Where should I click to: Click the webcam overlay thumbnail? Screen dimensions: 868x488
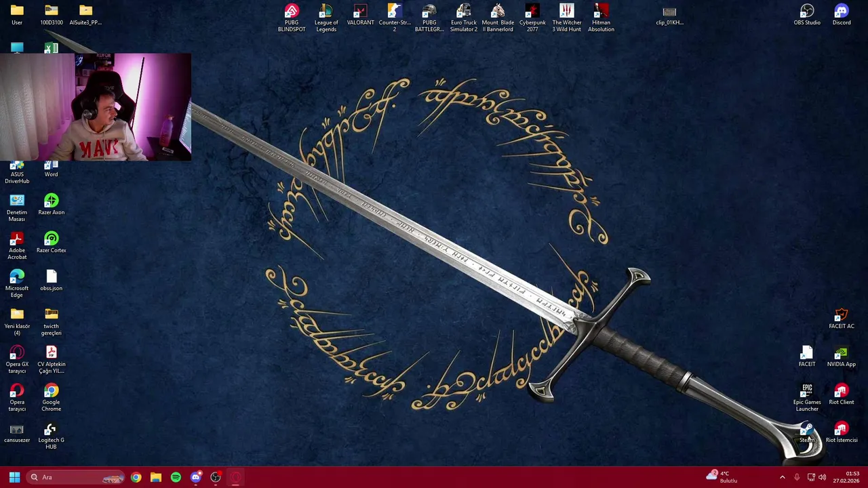click(x=96, y=107)
